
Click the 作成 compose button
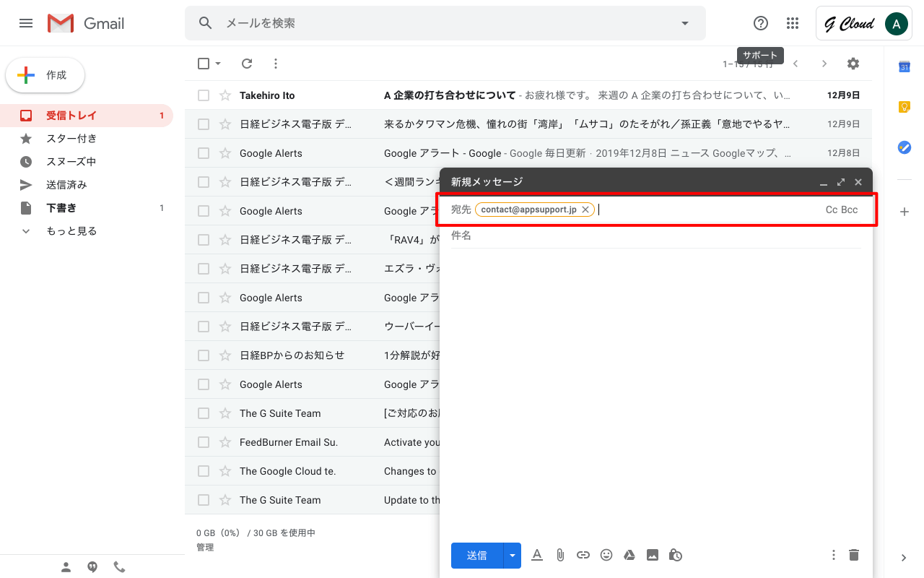45,75
